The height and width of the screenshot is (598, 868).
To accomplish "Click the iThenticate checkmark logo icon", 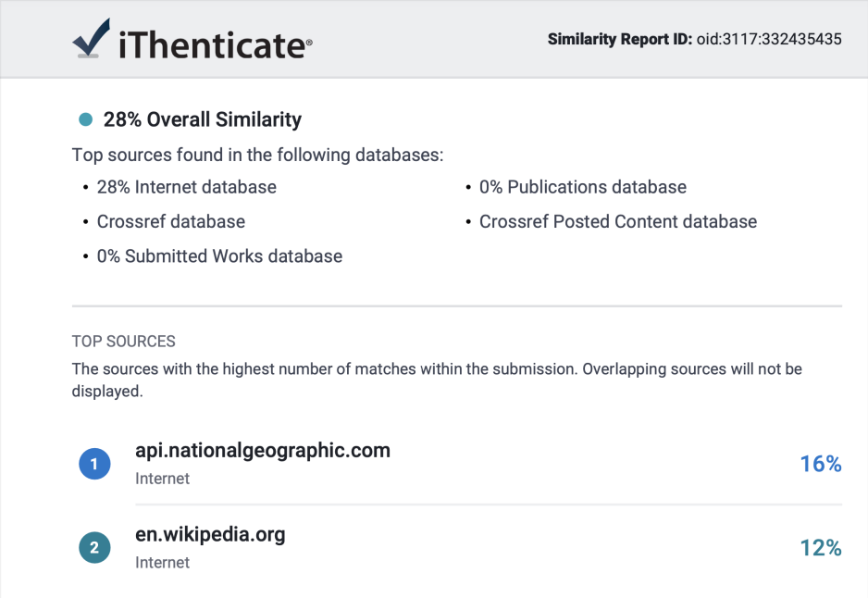I will (x=92, y=38).
